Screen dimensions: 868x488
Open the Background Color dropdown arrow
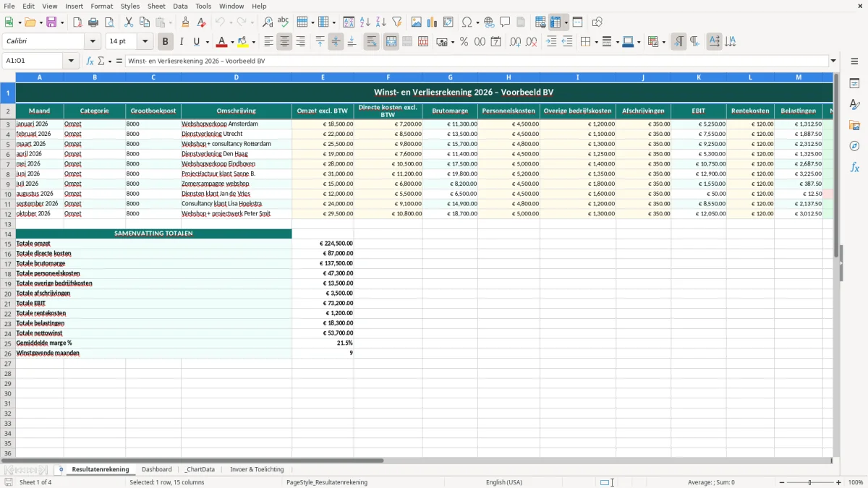coord(254,42)
